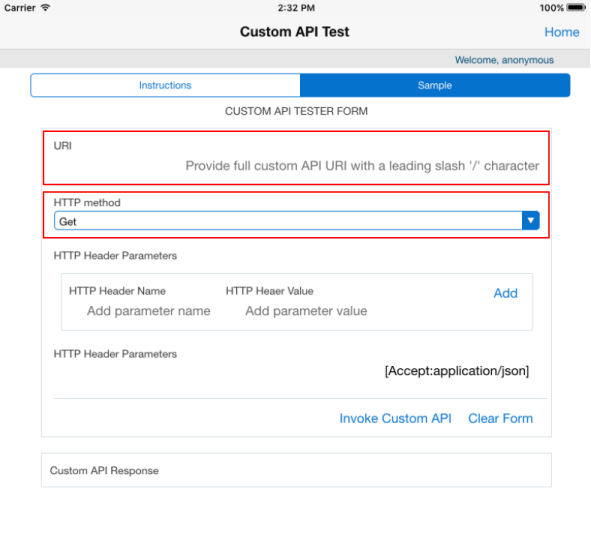This screenshot has height=537, width=591.
Task: Go to Home link in header
Action: (562, 32)
